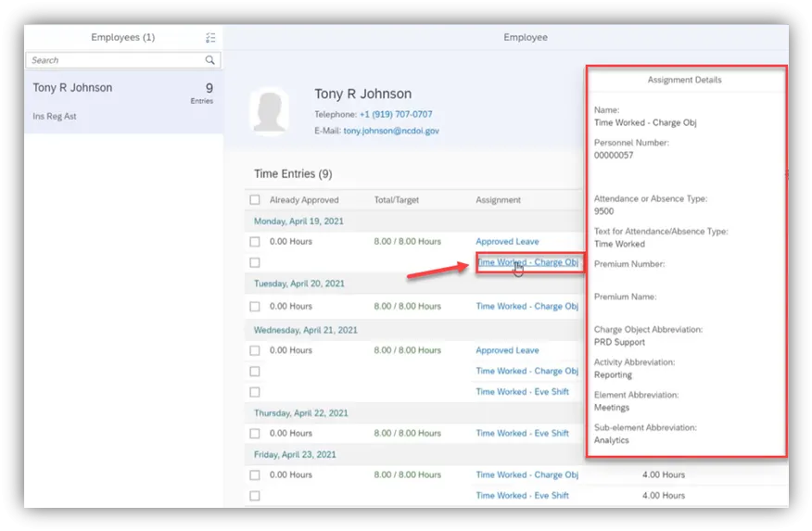
Task: Tick the Monday Approved Leave entry checkbox
Action: (x=255, y=242)
